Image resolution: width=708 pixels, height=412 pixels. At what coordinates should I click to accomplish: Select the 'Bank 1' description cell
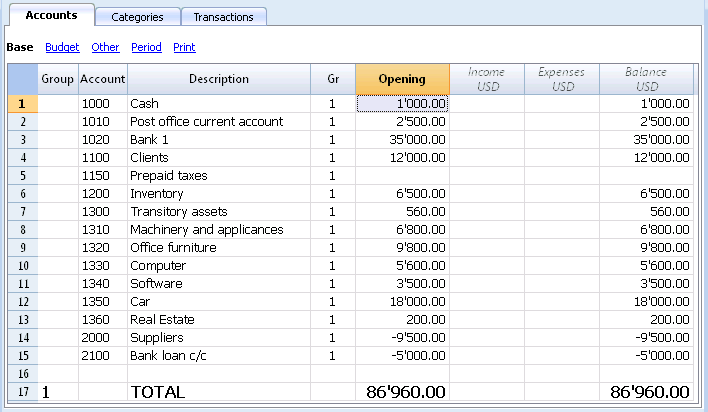tap(219, 140)
